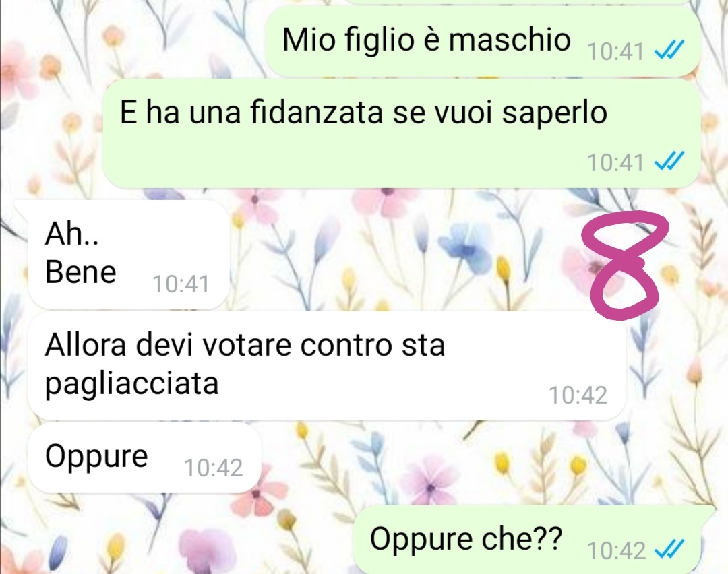728x574 pixels.
Task: Tap the blue double-check on 'Mio figlio è maschio'
Action: pyautogui.click(x=669, y=50)
